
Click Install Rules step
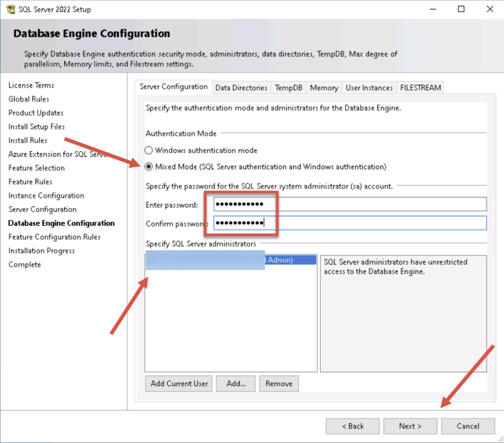pyautogui.click(x=28, y=140)
